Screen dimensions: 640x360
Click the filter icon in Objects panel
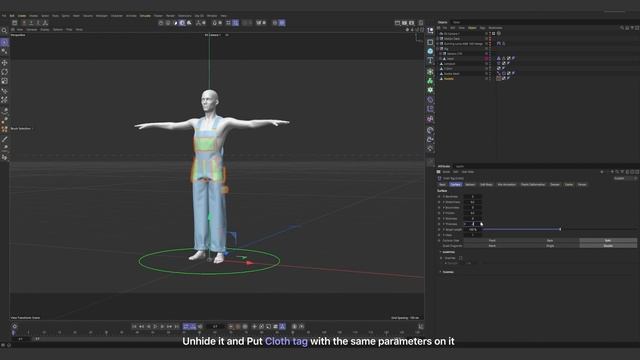[x=631, y=28]
